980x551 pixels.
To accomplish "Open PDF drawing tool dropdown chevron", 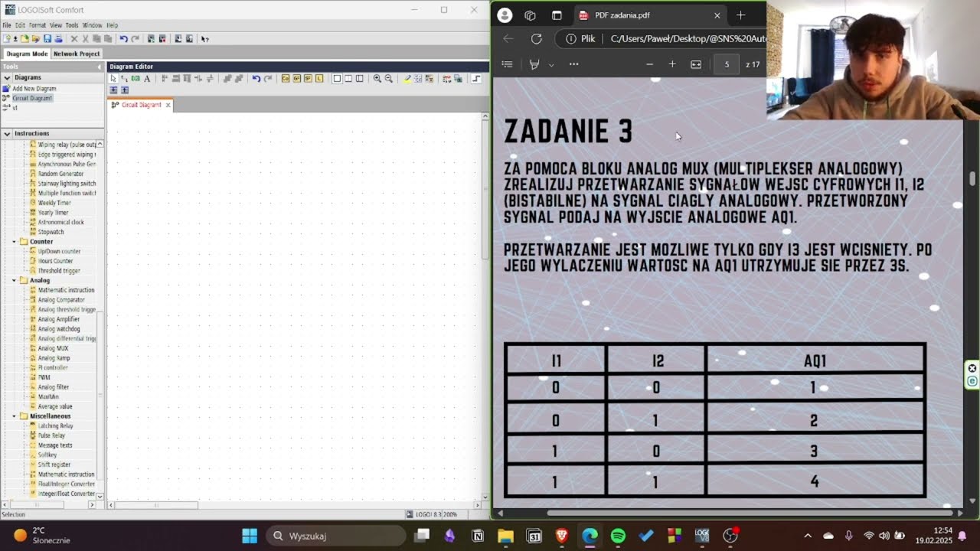I will point(551,64).
